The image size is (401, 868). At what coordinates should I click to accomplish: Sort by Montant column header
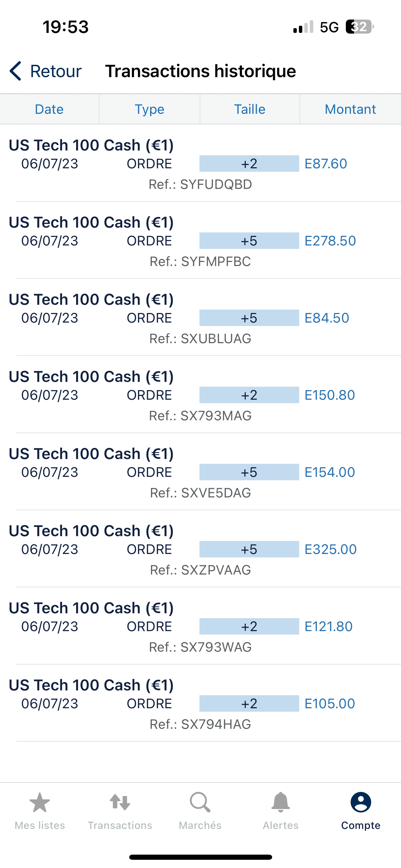[350, 109]
